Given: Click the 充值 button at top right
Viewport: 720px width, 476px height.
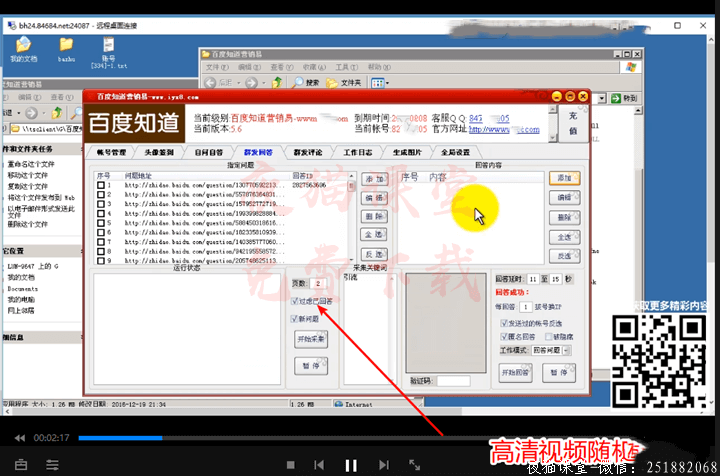Looking at the screenshot, I should coord(573,123).
